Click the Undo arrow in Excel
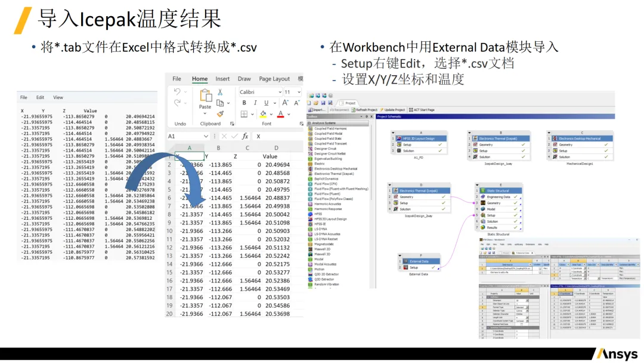This screenshot has width=644, height=363. [177, 91]
